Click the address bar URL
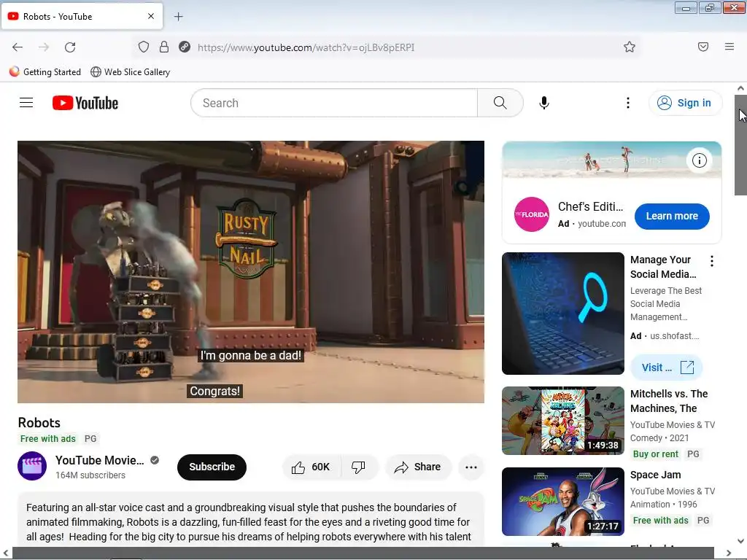The image size is (747, 560). click(306, 47)
